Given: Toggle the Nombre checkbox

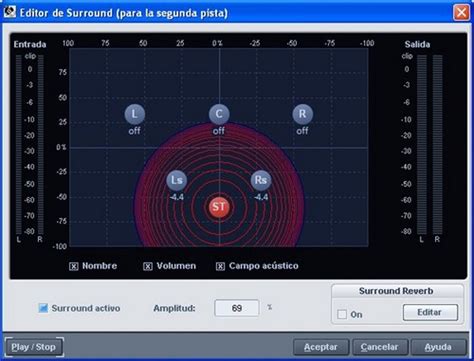Looking at the screenshot, I should (74, 266).
